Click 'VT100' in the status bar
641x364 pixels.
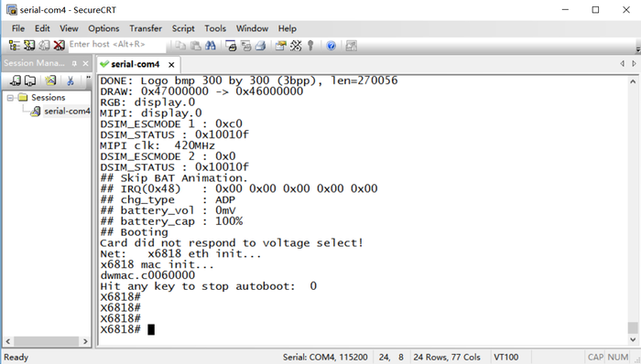[506, 357]
